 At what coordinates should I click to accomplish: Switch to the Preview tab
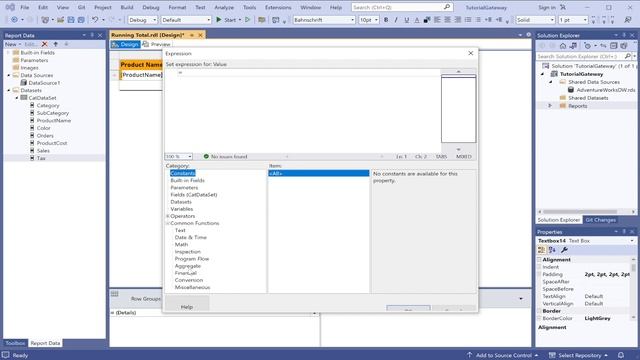click(x=157, y=44)
